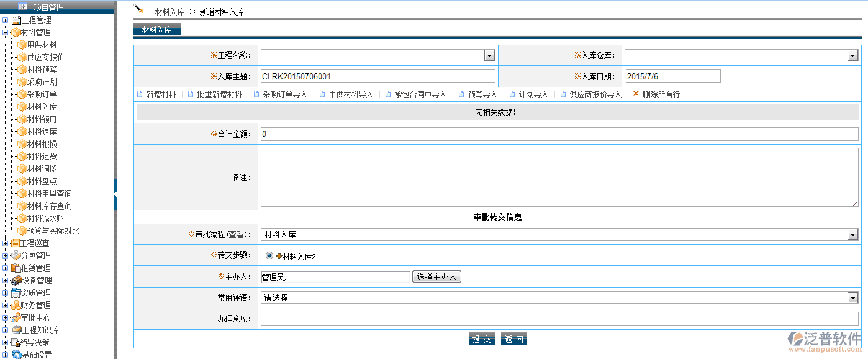Open the 工程名称 dropdown
Viewport: 868px width, 359px height.
490,56
